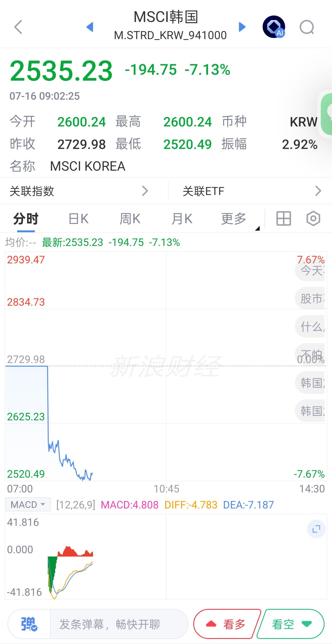Screen dimensions: 332x644
Task: Toggle the 弹 danmaku switch
Action: click(29, 624)
